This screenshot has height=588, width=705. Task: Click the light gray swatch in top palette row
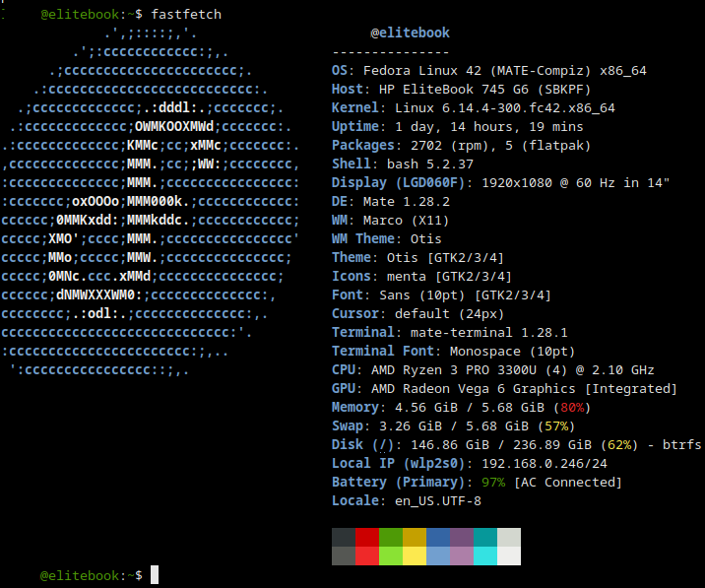(x=509, y=537)
